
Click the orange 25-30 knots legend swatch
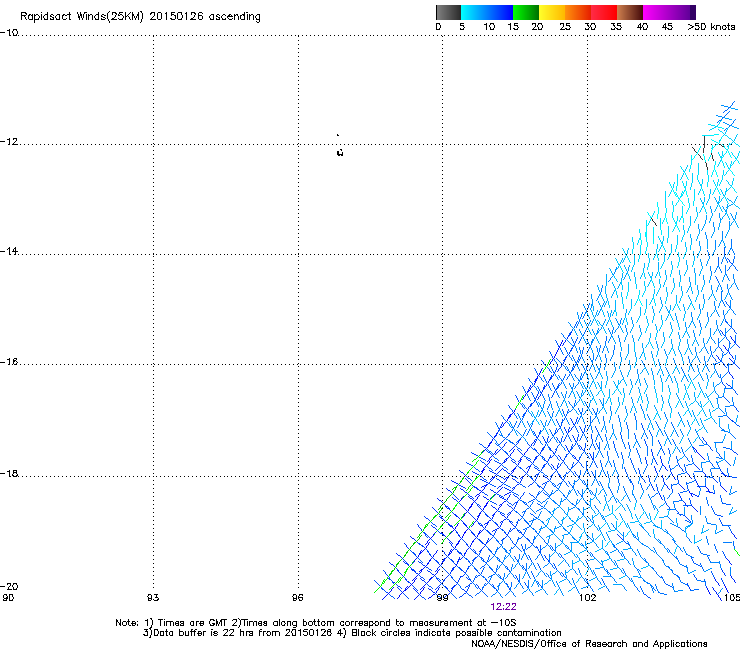tap(578, 12)
